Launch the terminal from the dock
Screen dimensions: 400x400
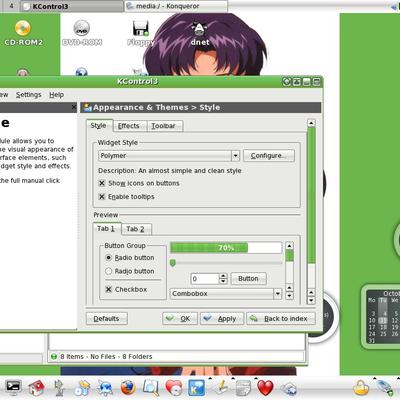click(x=13, y=387)
